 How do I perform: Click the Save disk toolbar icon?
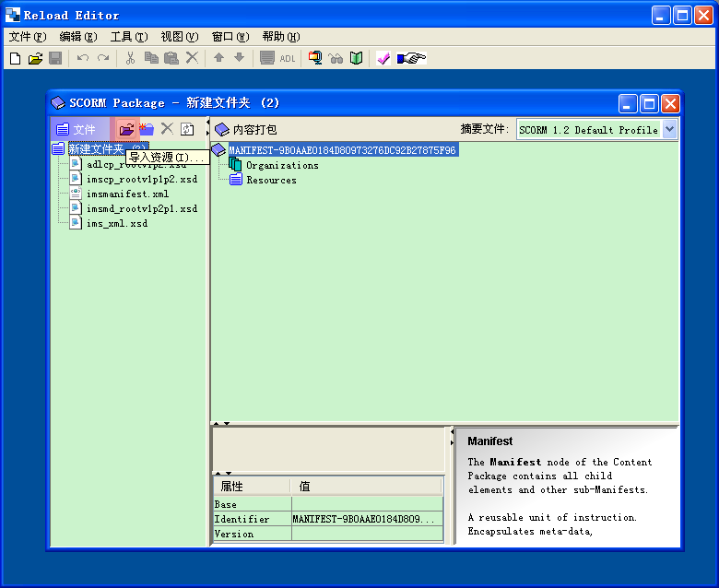(55, 58)
